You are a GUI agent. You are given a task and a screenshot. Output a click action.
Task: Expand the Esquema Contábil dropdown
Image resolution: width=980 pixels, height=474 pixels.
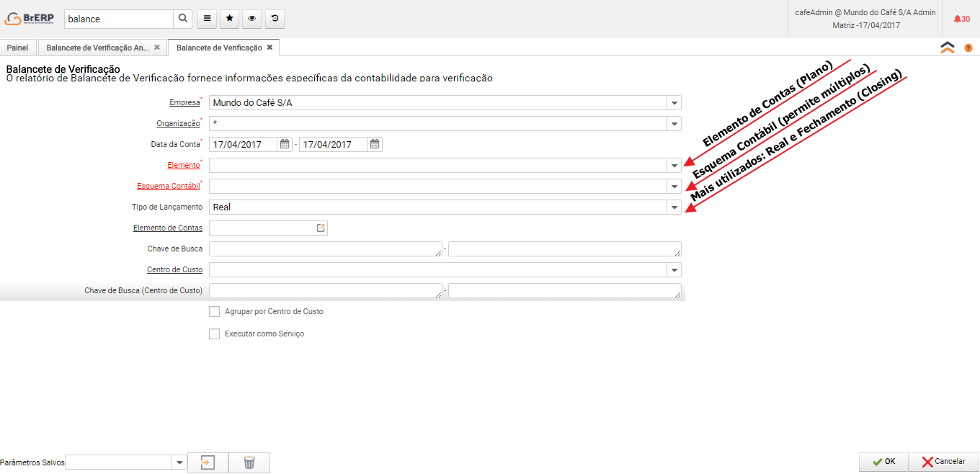pyautogui.click(x=674, y=187)
